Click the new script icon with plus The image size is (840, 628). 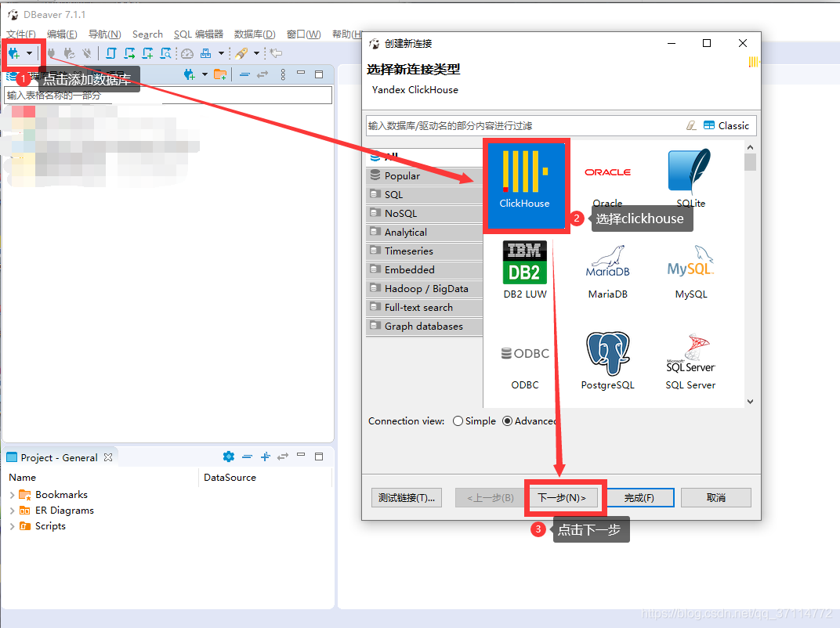tap(147, 53)
